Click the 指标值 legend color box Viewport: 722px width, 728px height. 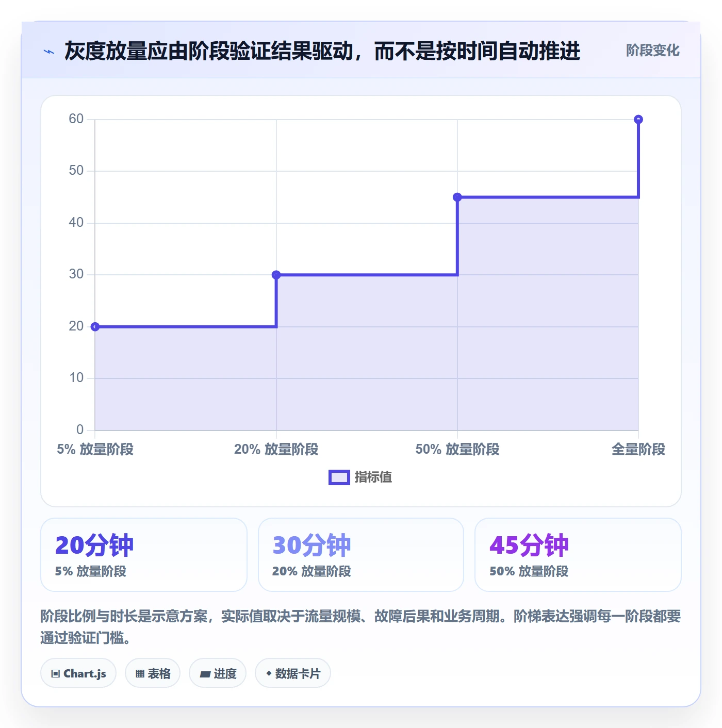(339, 477)
